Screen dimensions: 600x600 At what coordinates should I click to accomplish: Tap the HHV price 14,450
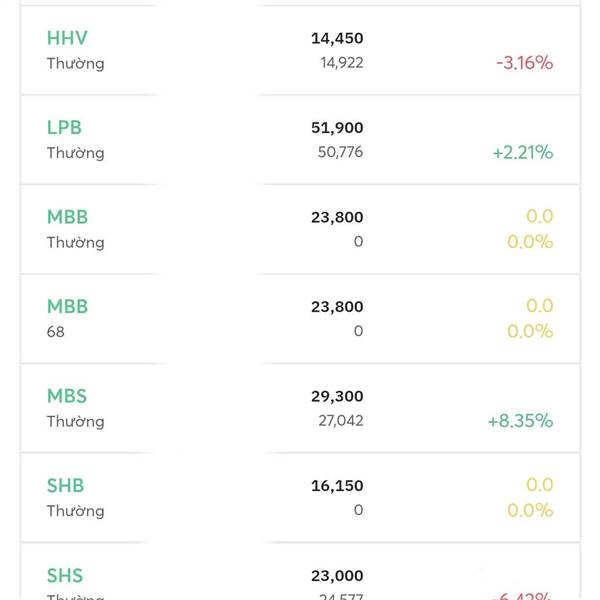point(337,38)
